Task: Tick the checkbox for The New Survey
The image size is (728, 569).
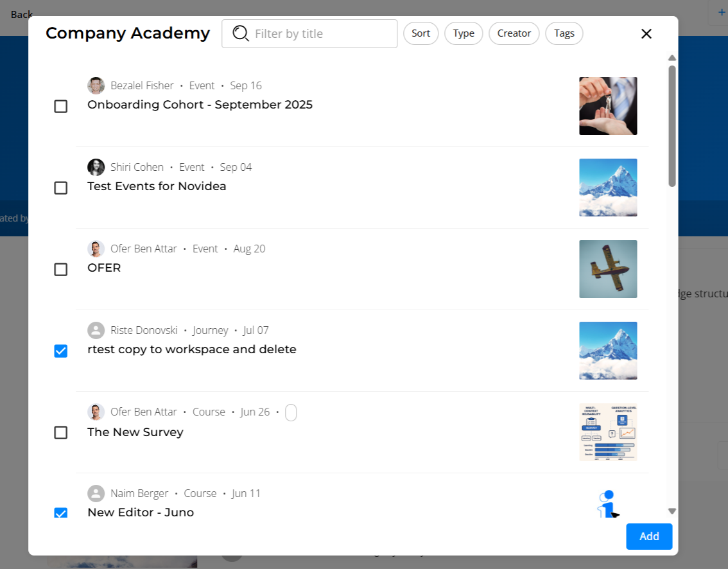Action: point(61,433)
